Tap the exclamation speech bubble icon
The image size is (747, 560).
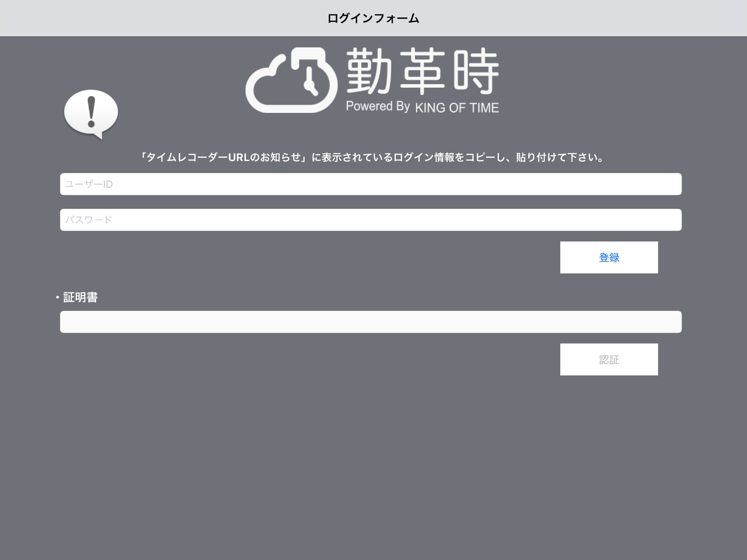tap(91, 114)
